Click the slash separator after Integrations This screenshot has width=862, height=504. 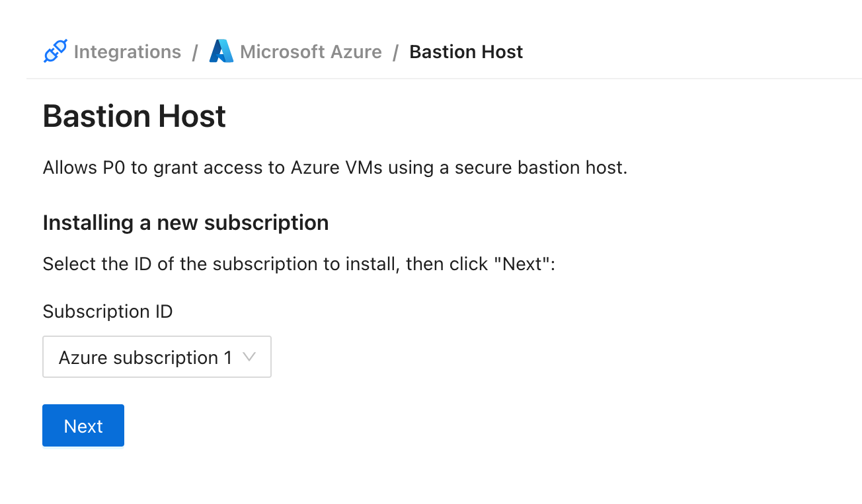click(x=195, y=52)
